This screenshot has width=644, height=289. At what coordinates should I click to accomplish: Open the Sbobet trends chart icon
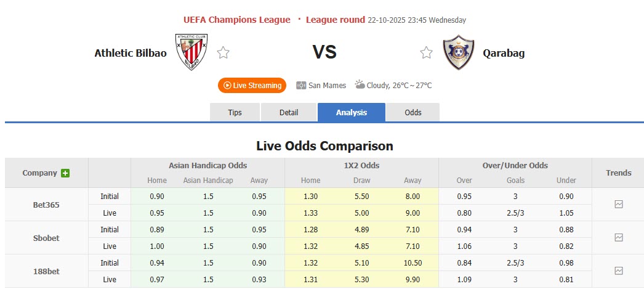point(619,237)
